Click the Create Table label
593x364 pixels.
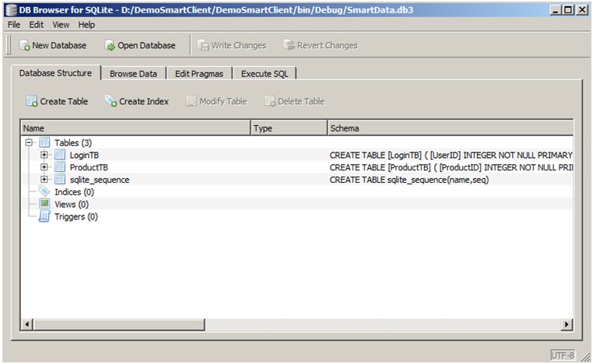[64, 101]
